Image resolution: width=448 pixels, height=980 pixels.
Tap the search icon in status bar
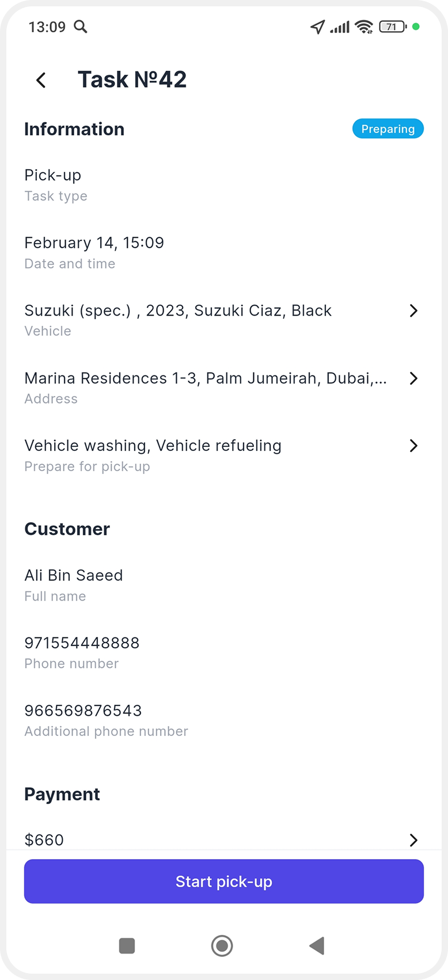[x=81, y=26]
